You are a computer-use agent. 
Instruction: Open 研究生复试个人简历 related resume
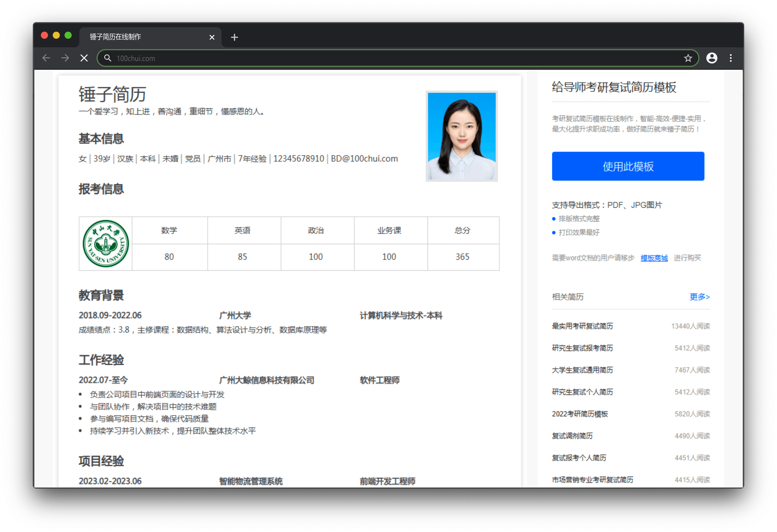pyautogui.click(x=582, y=392)
